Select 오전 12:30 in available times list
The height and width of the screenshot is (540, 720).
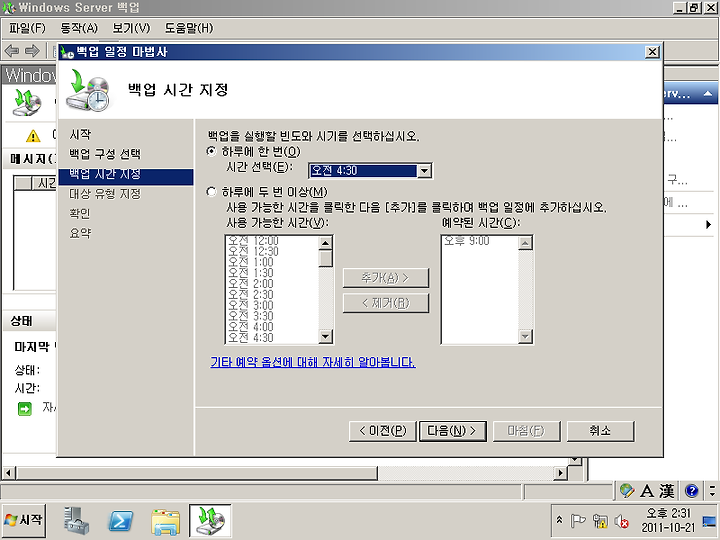(x=253, y=251)
